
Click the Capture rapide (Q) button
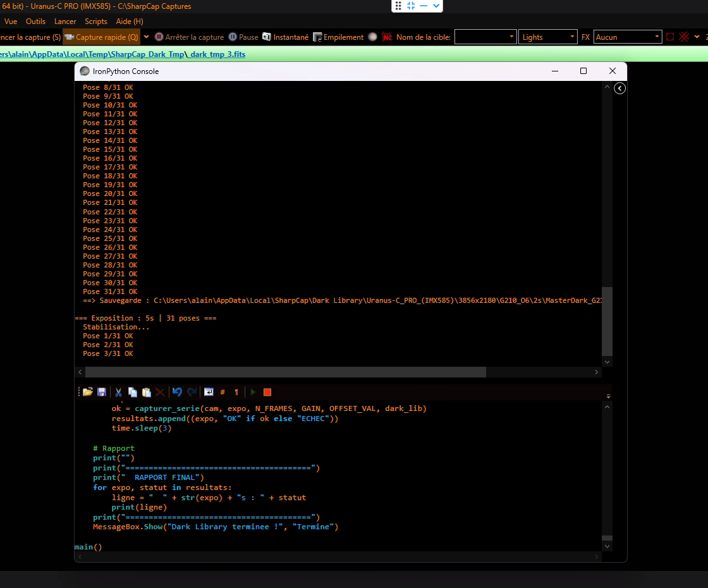[102, 37]
